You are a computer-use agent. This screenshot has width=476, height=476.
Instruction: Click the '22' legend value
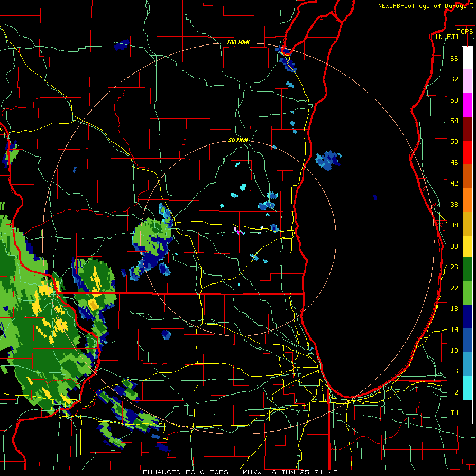(454, 288)
